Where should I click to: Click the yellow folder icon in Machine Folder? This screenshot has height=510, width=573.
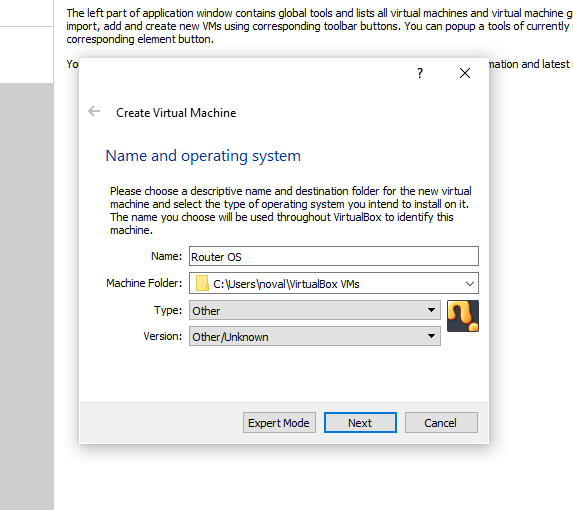coord(202,283)
